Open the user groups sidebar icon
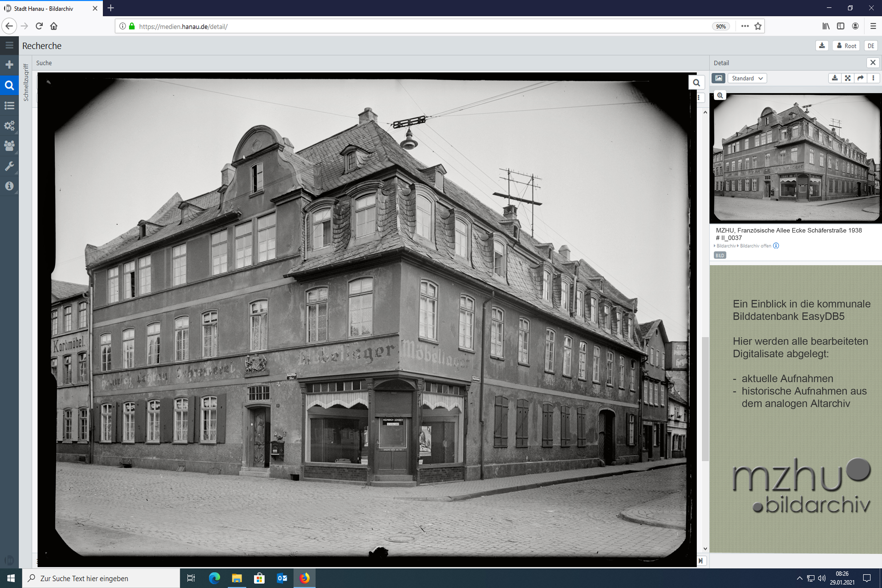The width and height of the screenshot is (882, 588). coord(9,145)
